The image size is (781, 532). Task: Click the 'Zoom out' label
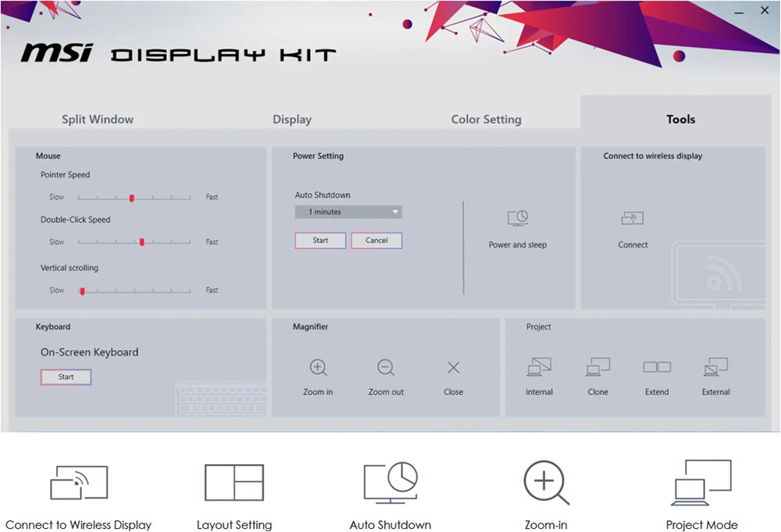pos(386,392)
